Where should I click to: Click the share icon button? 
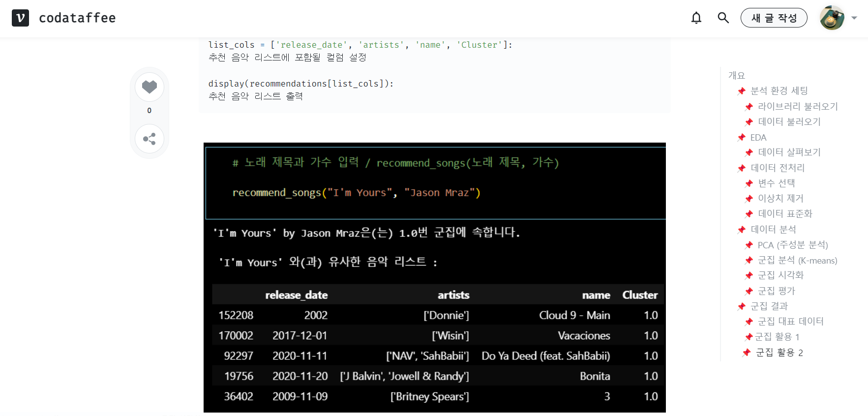(150, 139)
